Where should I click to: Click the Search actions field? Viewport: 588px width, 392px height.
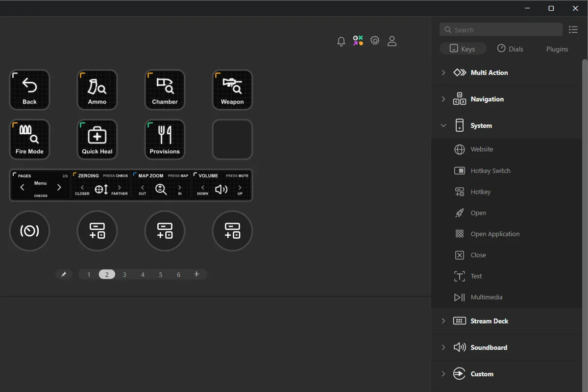tap(501, 30)
